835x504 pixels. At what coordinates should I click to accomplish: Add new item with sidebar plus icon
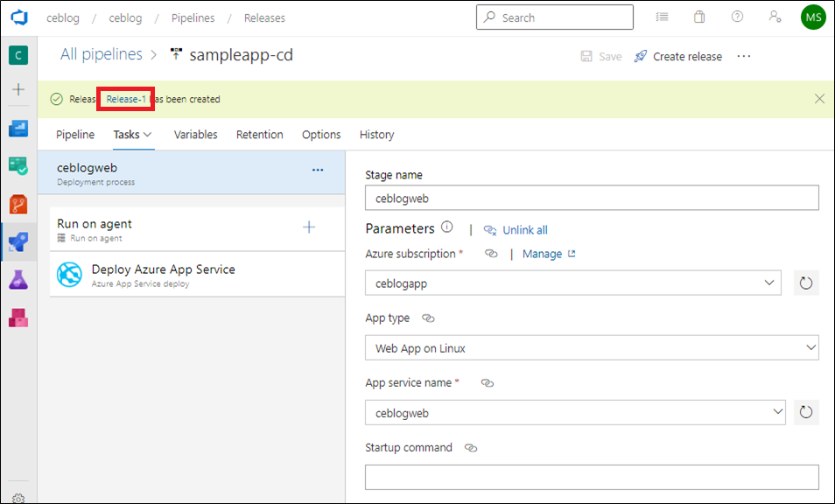(18, 89)
